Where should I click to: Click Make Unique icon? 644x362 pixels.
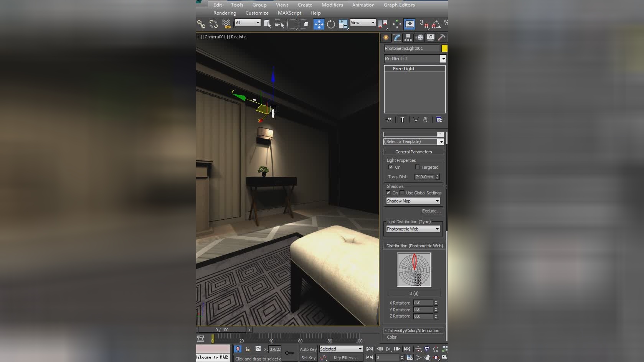(x=415, y=120)
